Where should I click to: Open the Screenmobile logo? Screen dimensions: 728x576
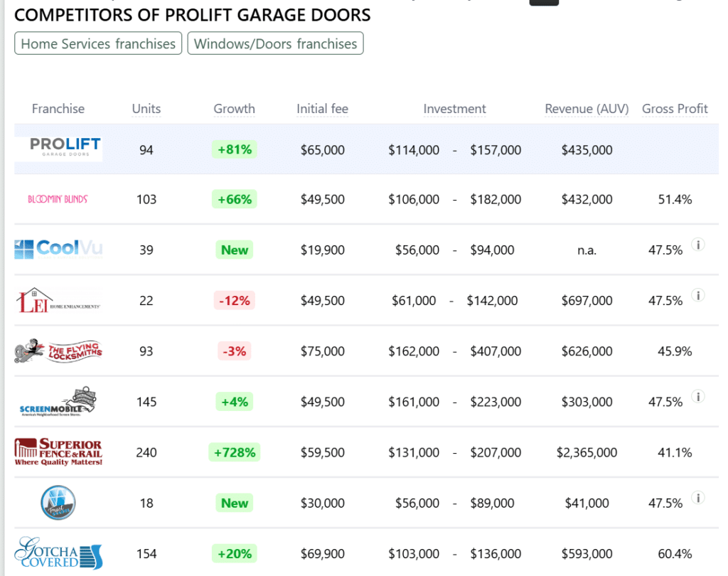click(x=58, y=401)
